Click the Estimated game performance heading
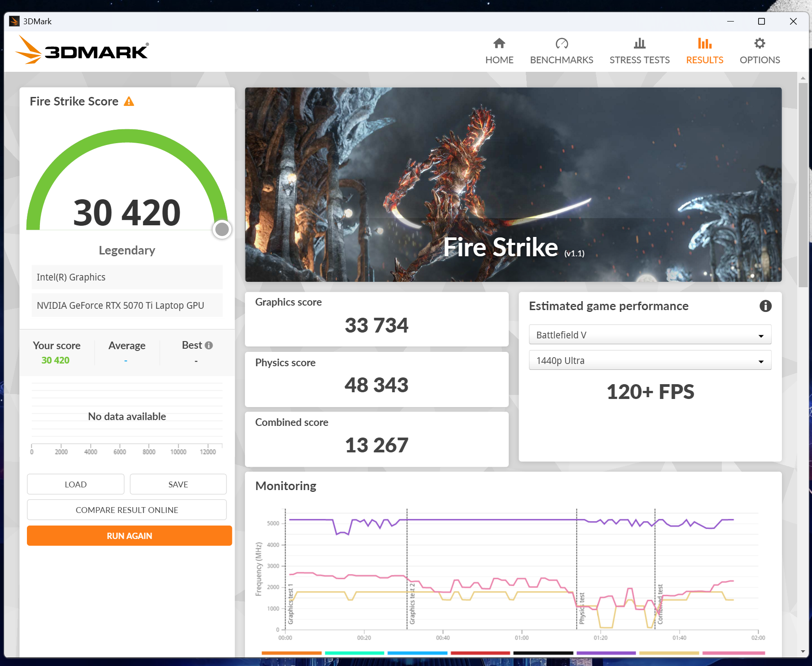This screenshot has height=666, width=812. pyautogui.click(x=609, y=306)
